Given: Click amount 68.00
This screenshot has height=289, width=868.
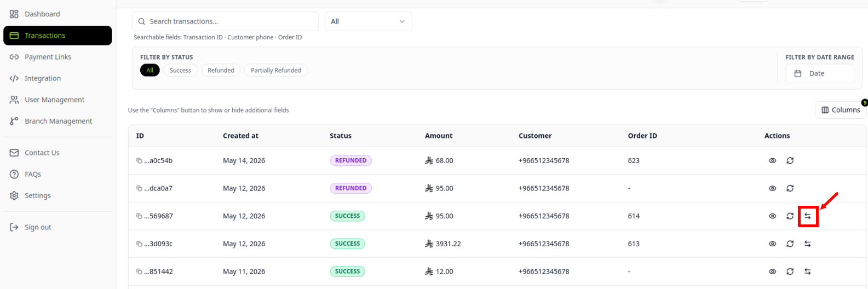Looking at the screenshot, I should 444,160.
